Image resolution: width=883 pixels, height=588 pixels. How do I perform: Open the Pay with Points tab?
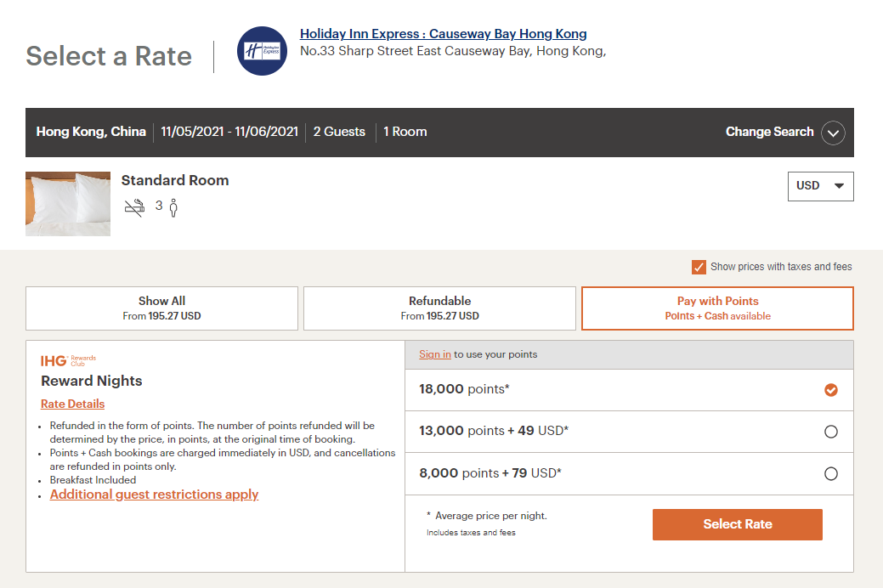(x=717, y=308)
